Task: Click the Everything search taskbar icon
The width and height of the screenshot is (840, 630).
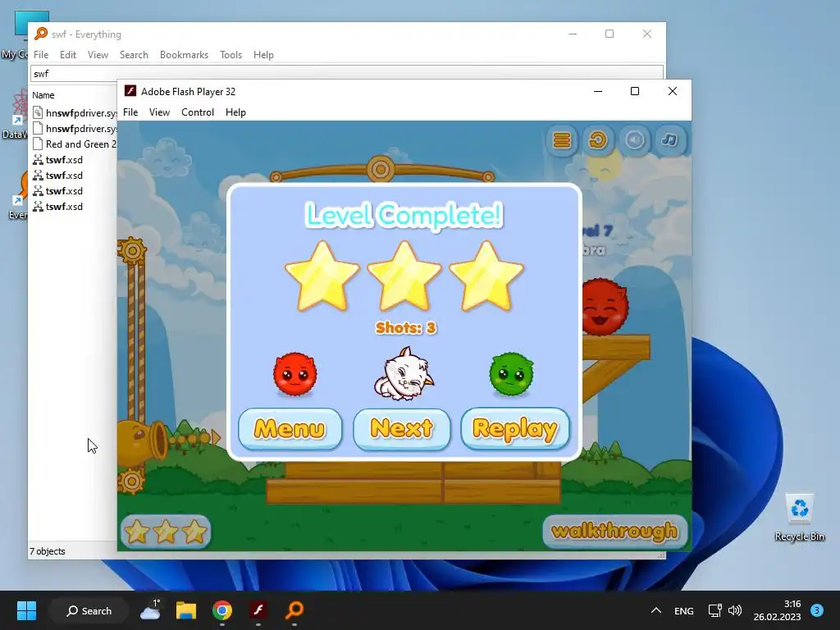Action: pos(294,610)
